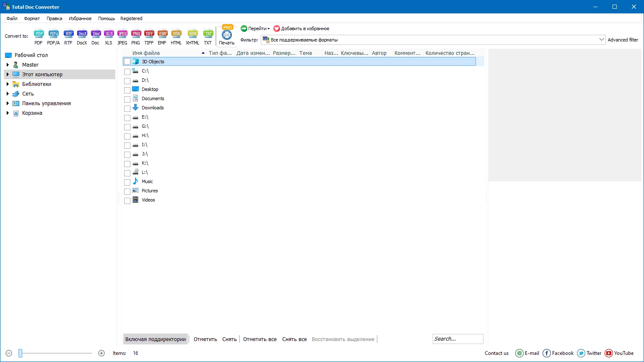Screen dimensions: 644x362
Task: Convert to PDF format icon
Action: coord(39,37)
